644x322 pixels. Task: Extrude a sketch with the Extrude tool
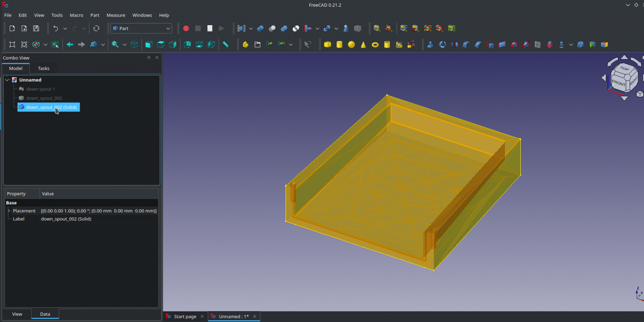430,44
